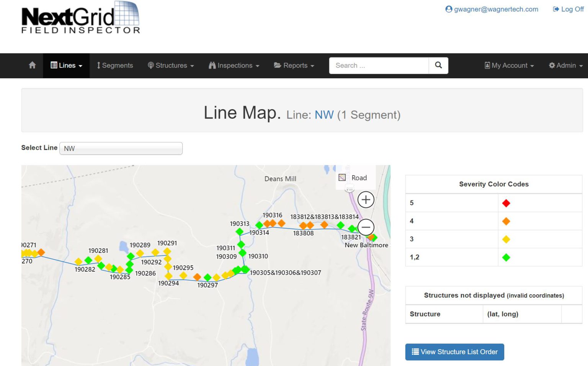Open the Lines dropdown menu
Screen dimensions: 588x366
67,66
